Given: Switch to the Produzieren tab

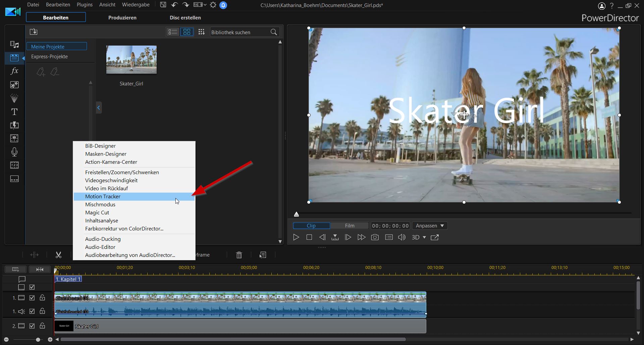Looking at the screenshot, I should pos(122,18).
